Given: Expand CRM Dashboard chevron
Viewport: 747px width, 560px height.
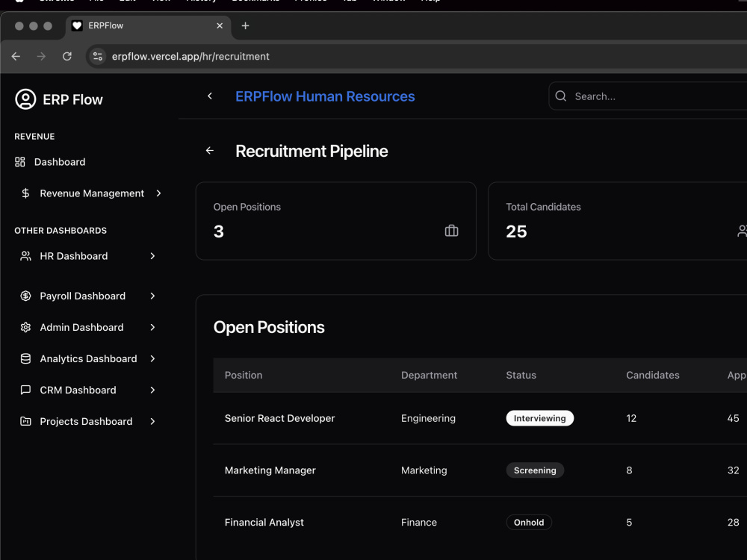Looking at the screenshot, I should pyautogui.click(x=152, y=391).
